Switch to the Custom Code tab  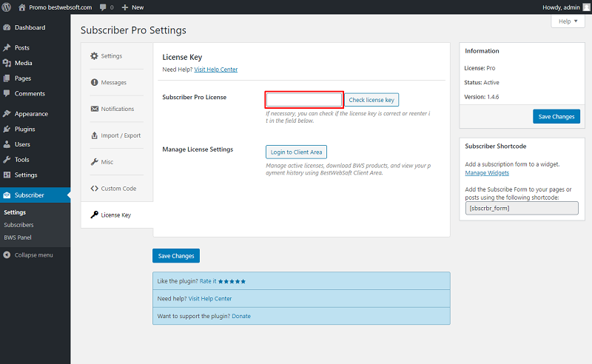[117, 189]
